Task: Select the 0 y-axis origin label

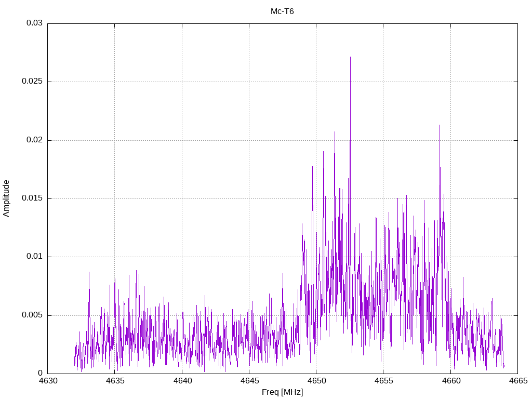Action: pos(41,373)
